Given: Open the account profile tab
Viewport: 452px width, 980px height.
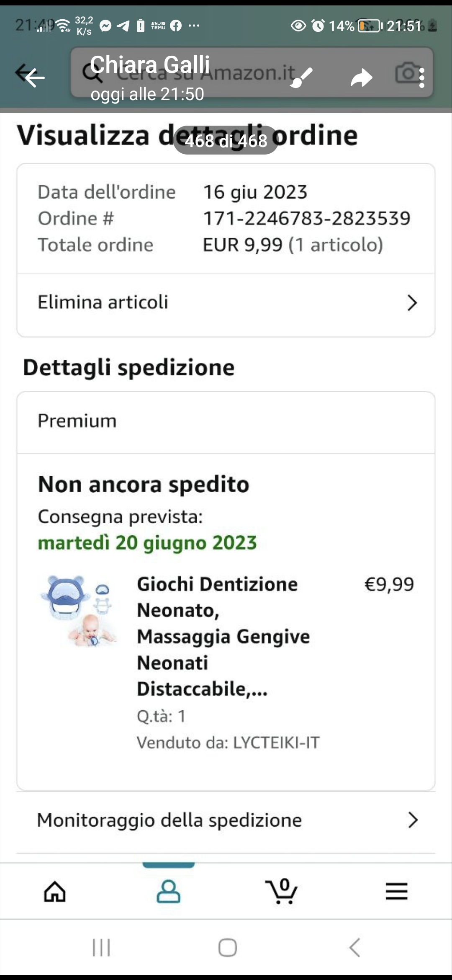Looking at the screenshot, I should click(168, 891).
